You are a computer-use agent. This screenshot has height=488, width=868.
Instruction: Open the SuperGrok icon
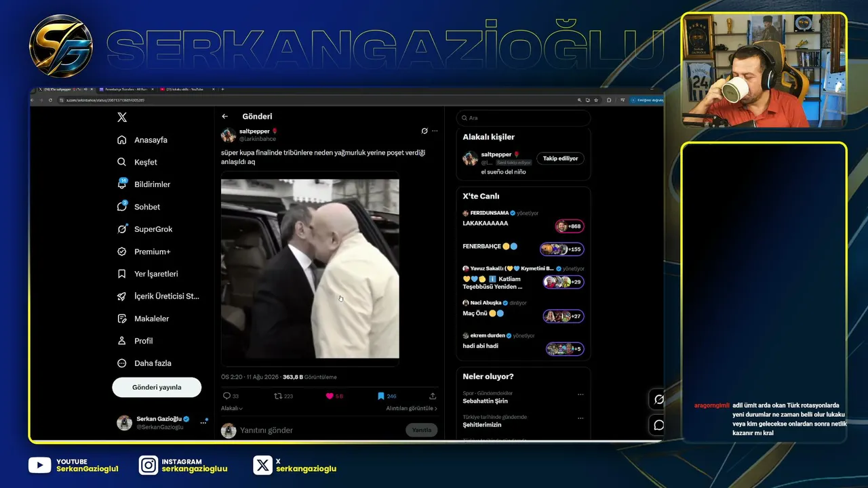(x=122, y=229)
